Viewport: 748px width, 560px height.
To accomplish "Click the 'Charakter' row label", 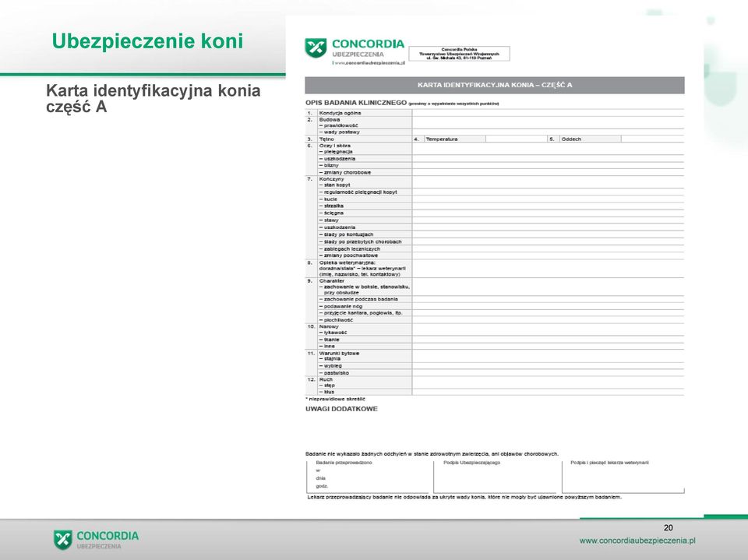I will tap(332, 281).
